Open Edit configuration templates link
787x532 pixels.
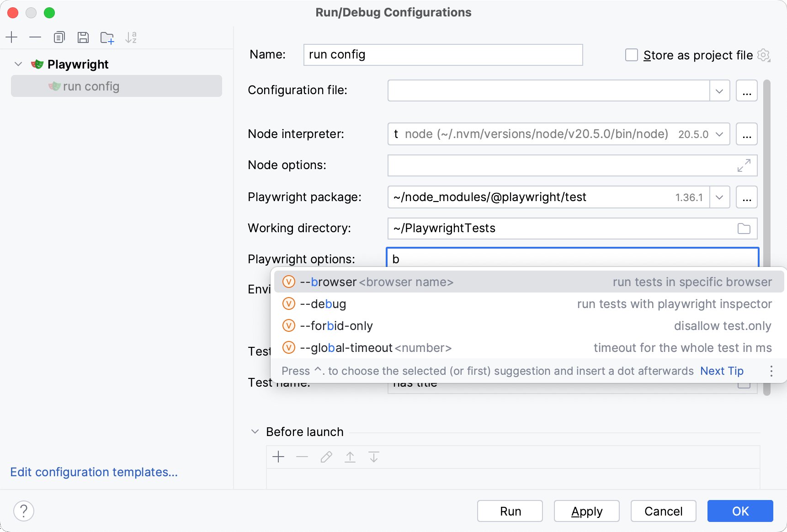[94, 472]
